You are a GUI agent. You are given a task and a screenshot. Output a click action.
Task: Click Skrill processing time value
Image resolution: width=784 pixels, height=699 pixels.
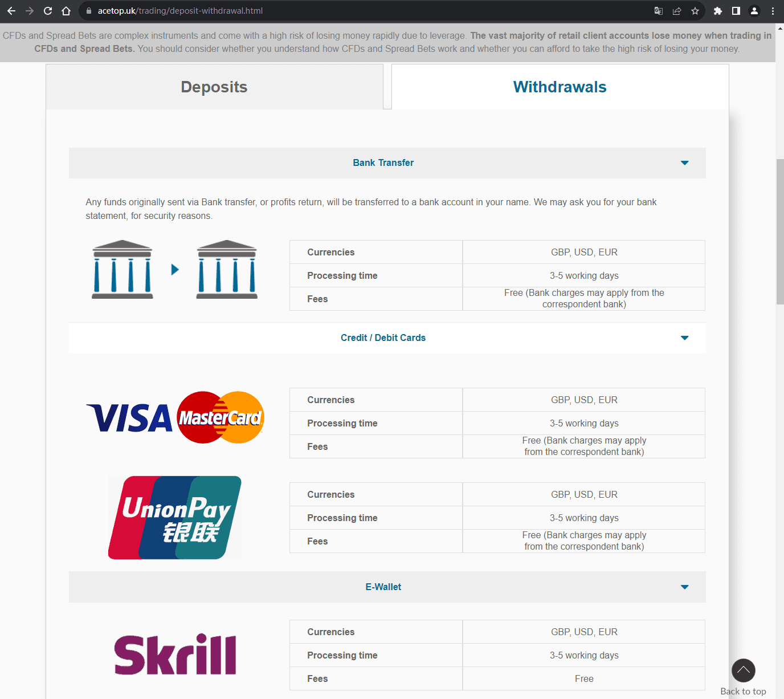point(584,655)
